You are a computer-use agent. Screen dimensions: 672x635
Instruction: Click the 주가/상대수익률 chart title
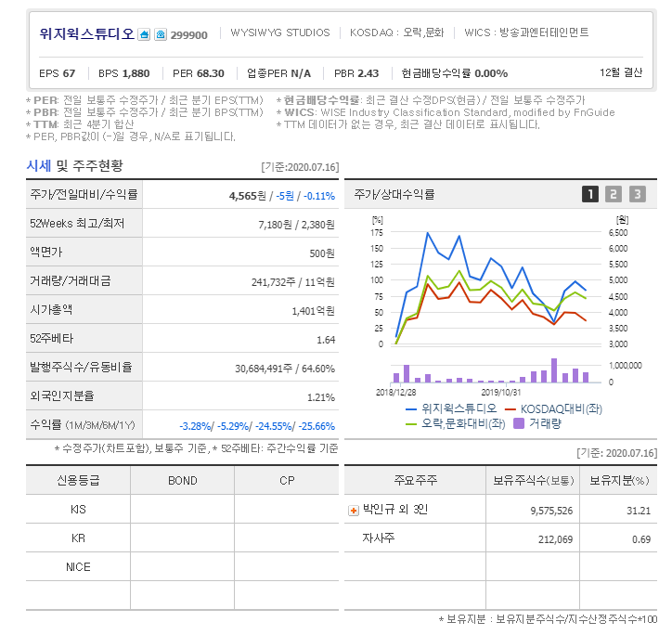[394, 194]
